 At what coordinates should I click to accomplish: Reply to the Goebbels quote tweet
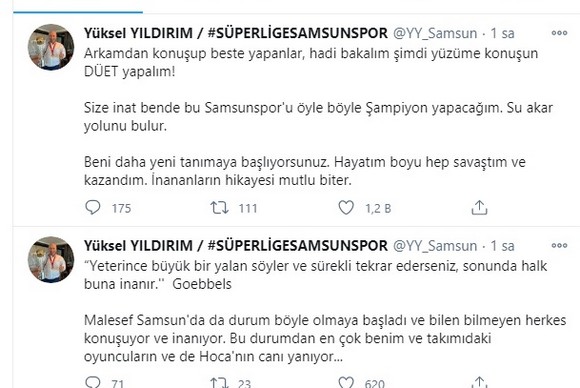92,382
